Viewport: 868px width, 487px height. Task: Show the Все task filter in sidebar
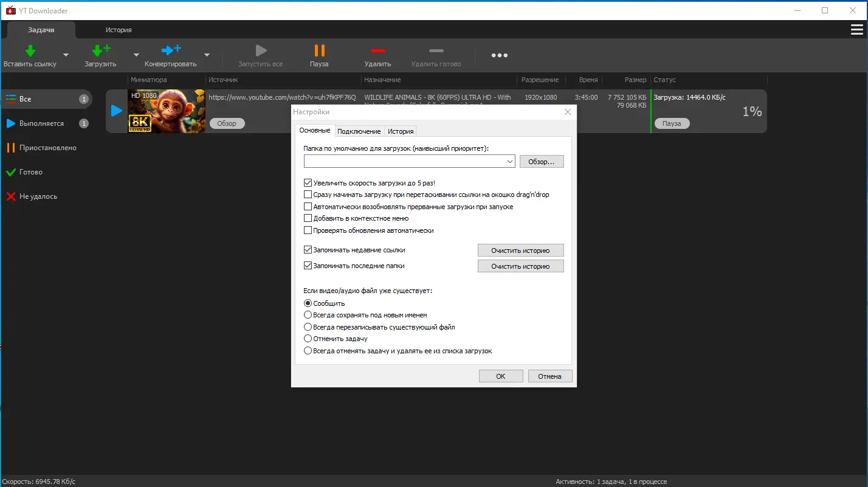pyautogui.click(x=46, y=99)
